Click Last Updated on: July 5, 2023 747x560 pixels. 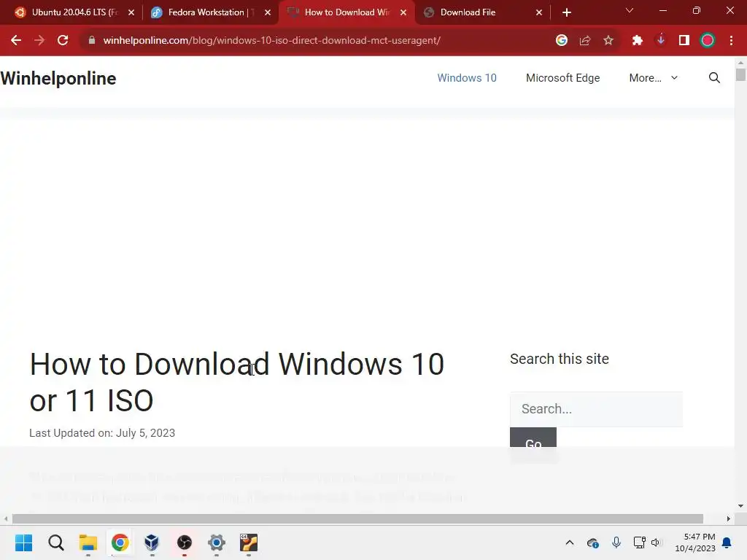[102, 433]
